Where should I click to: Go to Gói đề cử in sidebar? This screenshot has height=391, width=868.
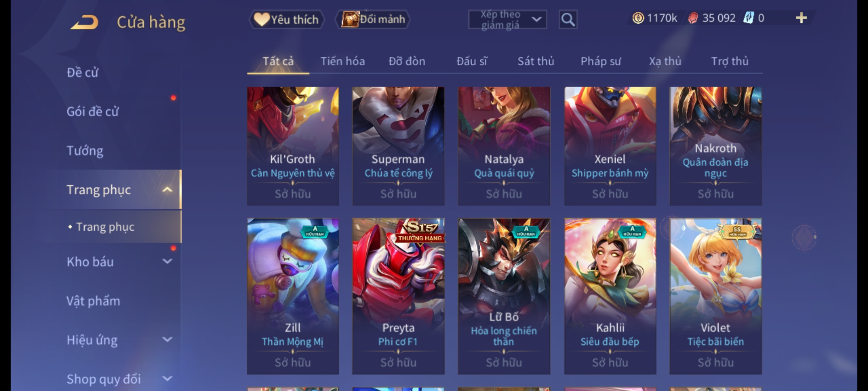coord(93,112)
